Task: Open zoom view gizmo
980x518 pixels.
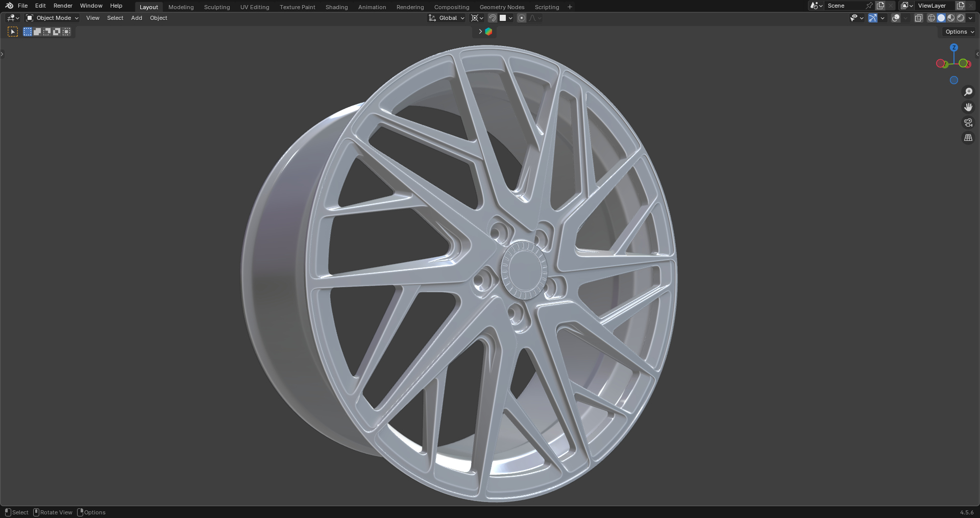Action: (968, 92)
